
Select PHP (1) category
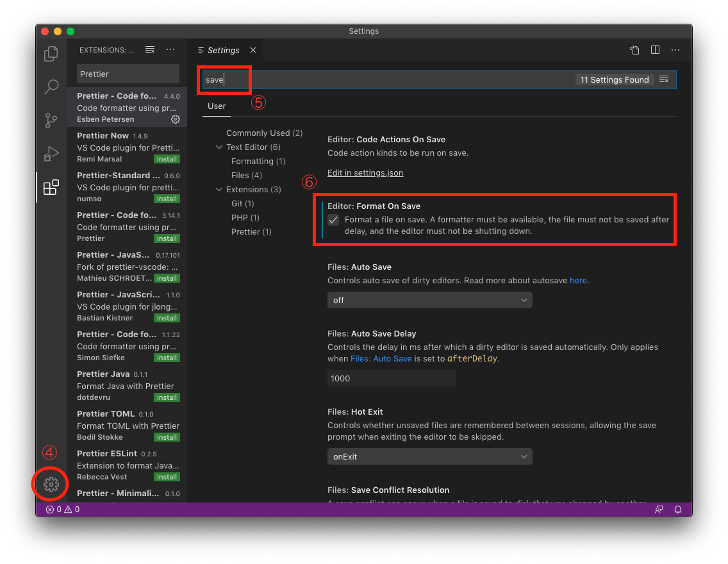(x=245, y=218)
